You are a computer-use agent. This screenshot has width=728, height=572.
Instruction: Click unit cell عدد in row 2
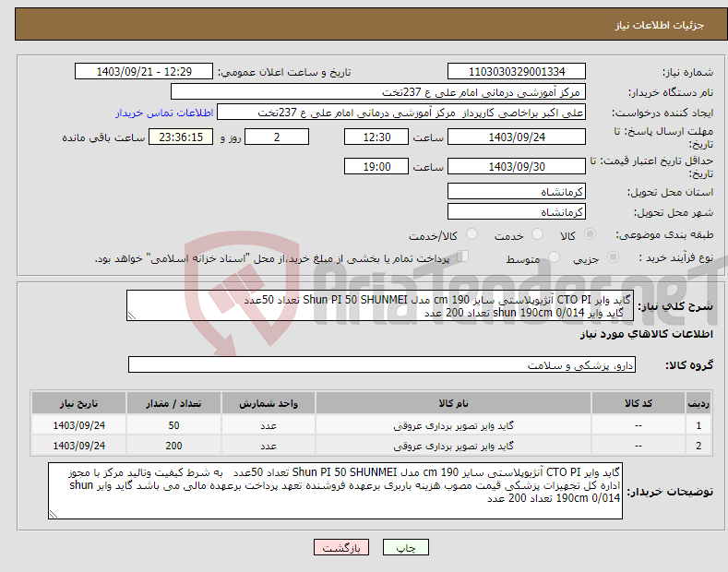(x=269, y=446)
